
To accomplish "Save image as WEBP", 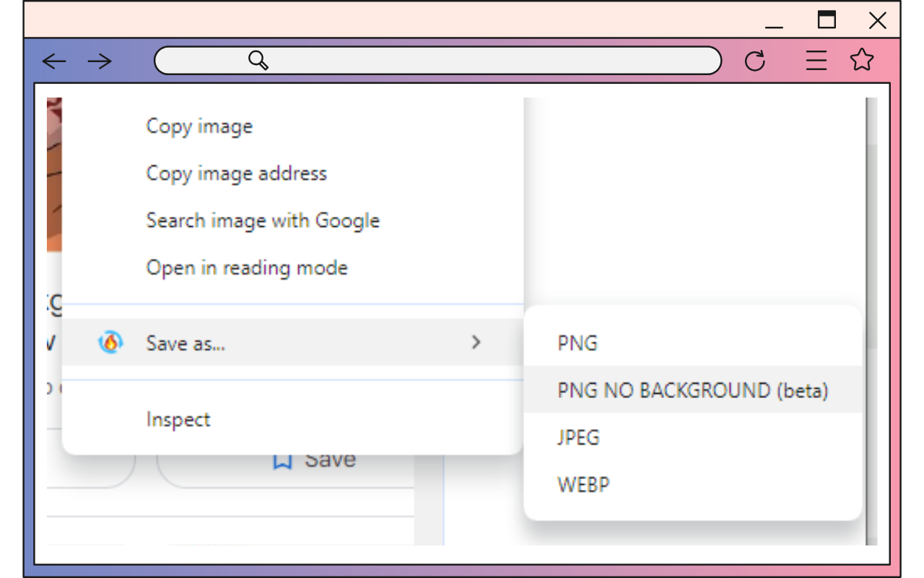I will pyautogui.click(x=583, y=484).
